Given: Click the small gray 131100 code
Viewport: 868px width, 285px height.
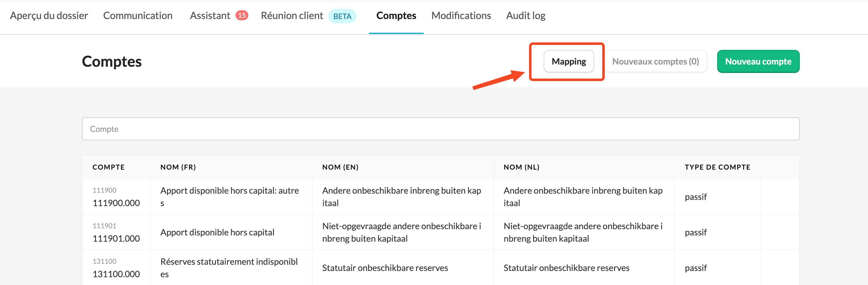Looking at the screenshot, I should point(104,261).
